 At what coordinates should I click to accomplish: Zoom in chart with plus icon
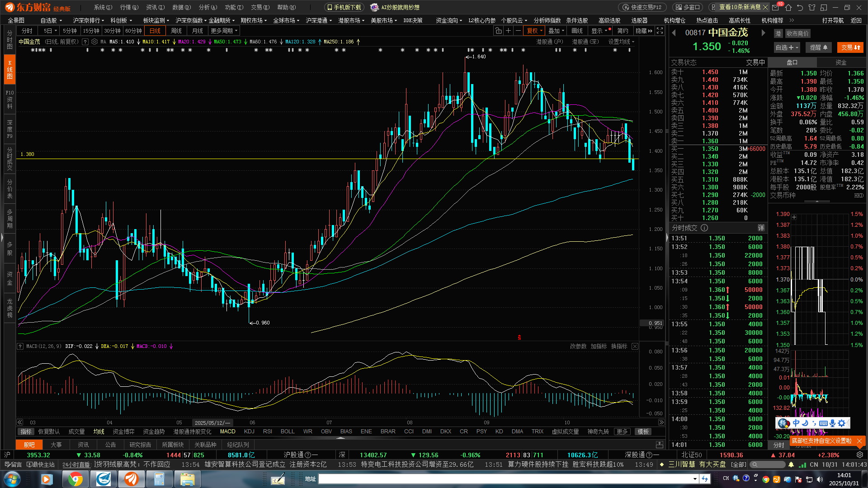508,31
